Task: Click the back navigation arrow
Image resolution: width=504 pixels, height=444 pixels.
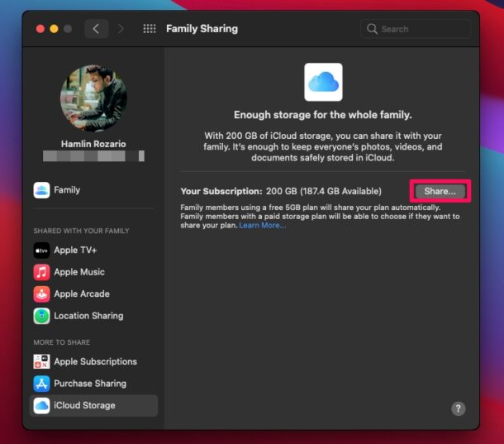Action: click(96, 29)
